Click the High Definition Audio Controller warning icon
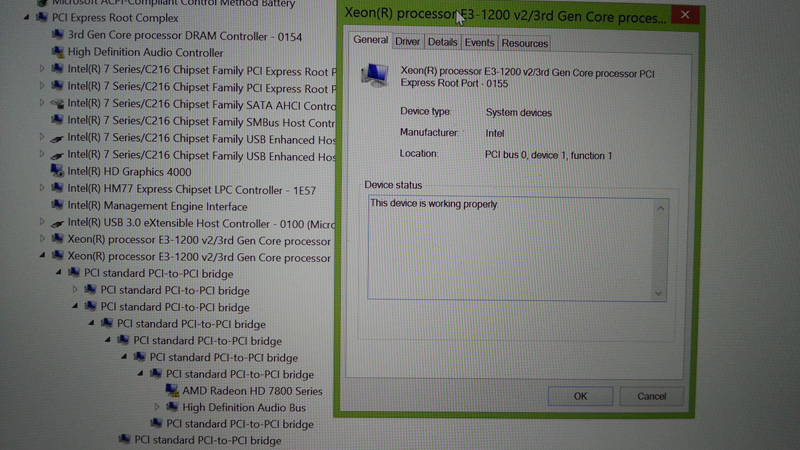The height and width of the screenshot is (450, 800). (58, 52)
